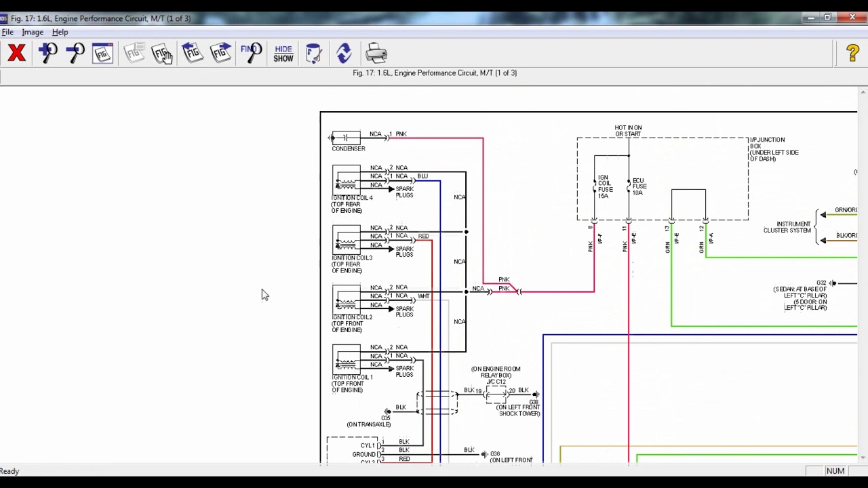Click the HOT IN ON OR START text

click(628, 131)
